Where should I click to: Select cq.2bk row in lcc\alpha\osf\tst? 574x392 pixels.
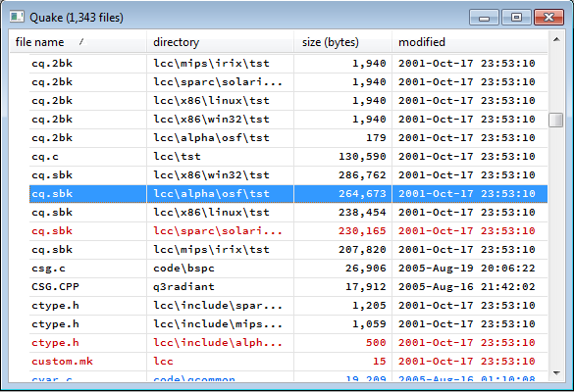288,138
